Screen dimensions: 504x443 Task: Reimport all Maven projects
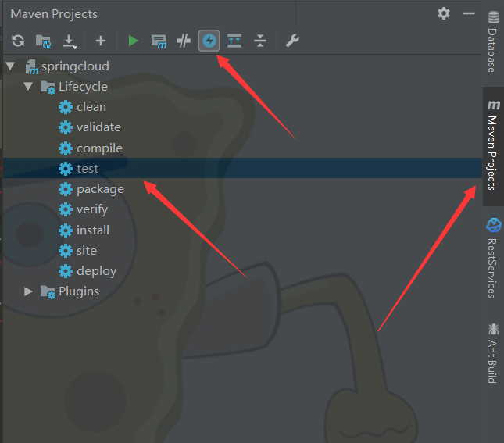click(x=18, y=41)
